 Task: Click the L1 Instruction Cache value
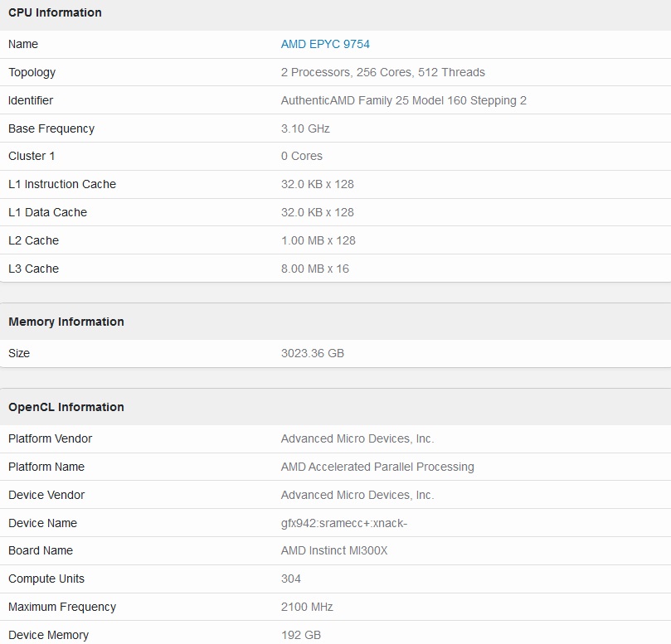(x=317, y=184)
